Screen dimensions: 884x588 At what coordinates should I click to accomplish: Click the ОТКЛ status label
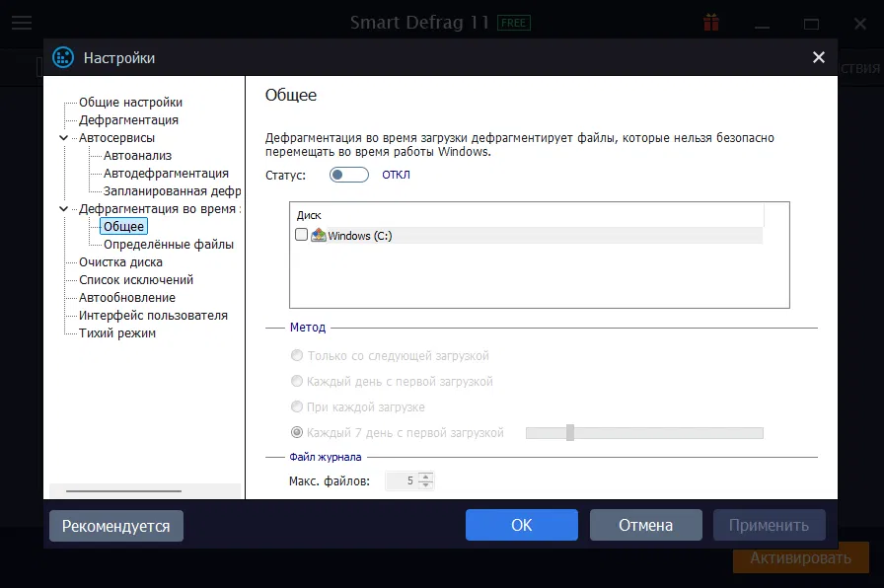(396, 175)
